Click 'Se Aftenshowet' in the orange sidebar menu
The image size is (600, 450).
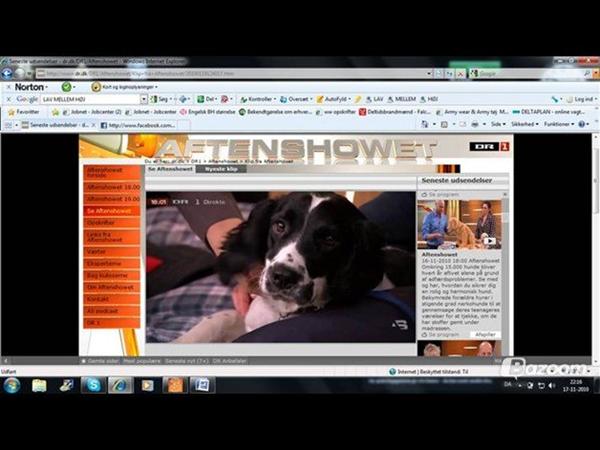[112, 211]
